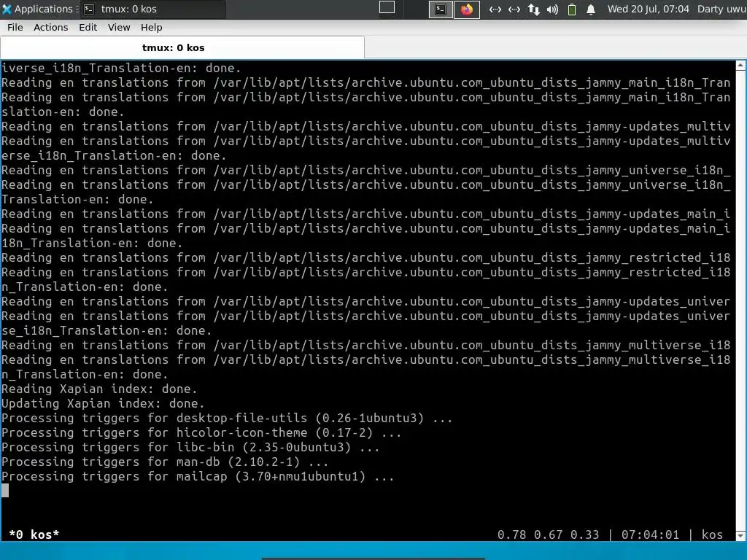
Task: Open volume control speaker icon
Action: click(553, 9)
